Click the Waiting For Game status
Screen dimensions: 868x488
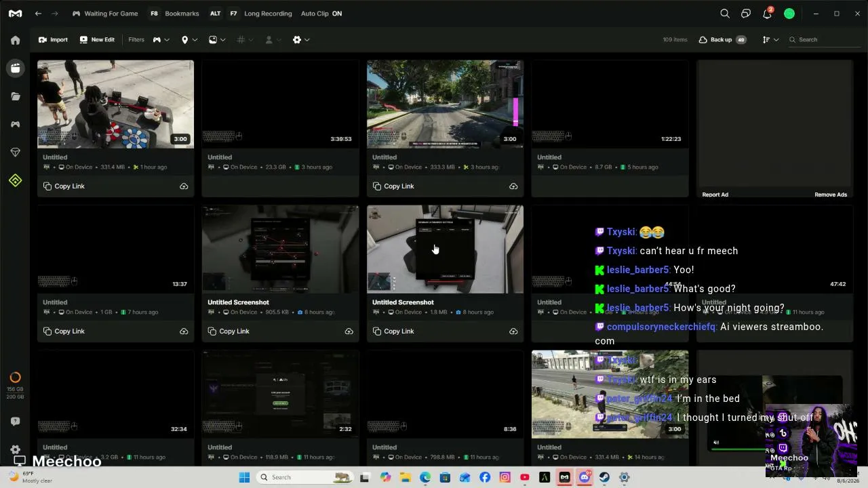(105, 14)
